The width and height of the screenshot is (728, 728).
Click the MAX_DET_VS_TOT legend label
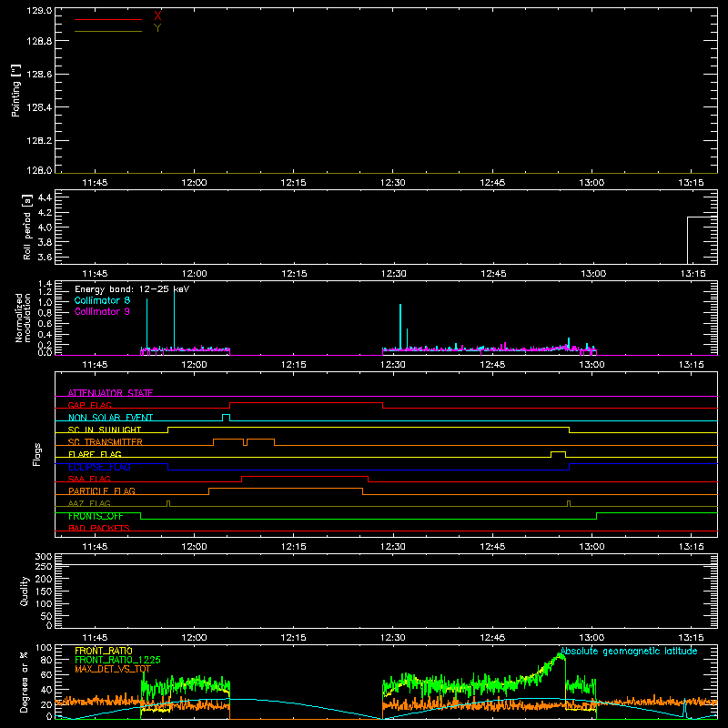click(113, 669)
